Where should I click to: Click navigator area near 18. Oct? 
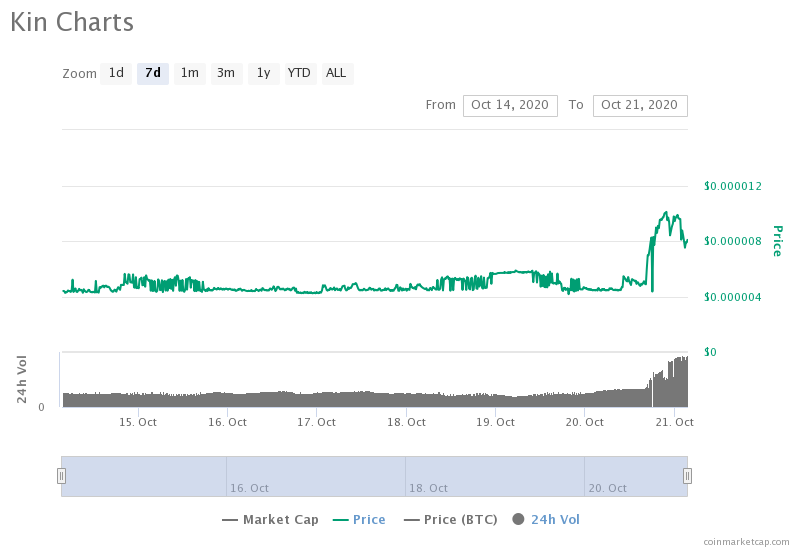tap(428, 488)
